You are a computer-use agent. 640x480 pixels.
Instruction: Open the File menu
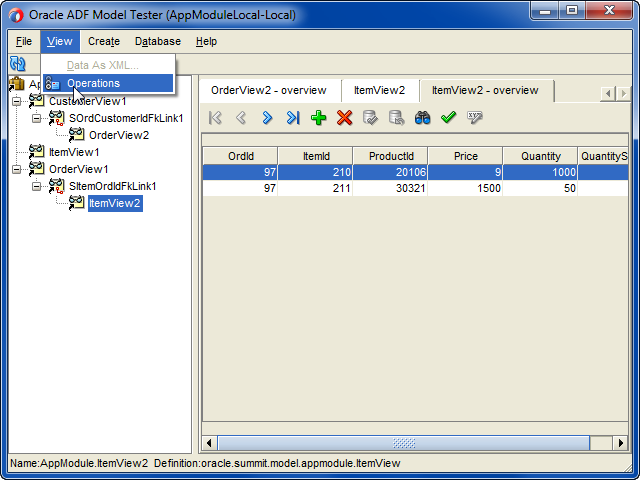click(24, 41)
